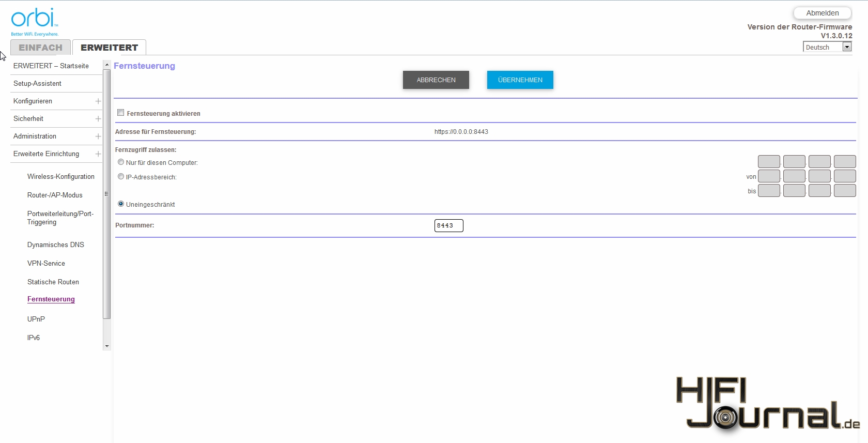This screenshot has height=443, width=868.
Task: Click first octet of 'von' IP field
Action: pos(769,176)
